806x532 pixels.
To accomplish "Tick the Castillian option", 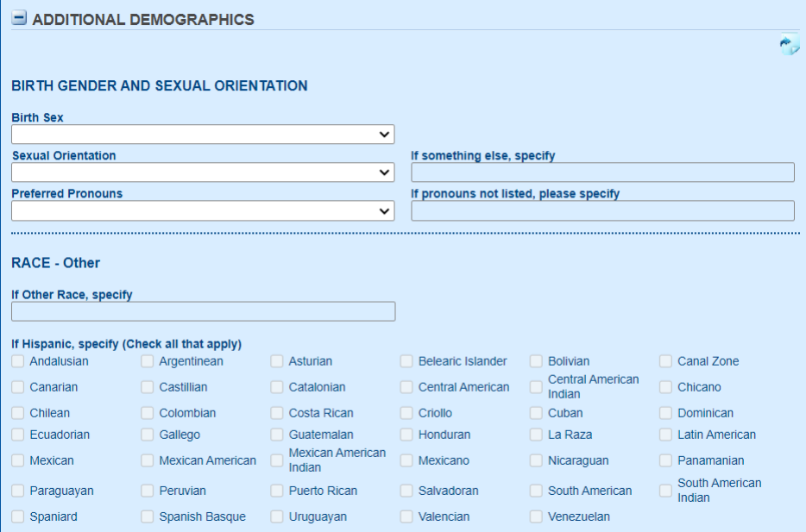I will 148,387.
